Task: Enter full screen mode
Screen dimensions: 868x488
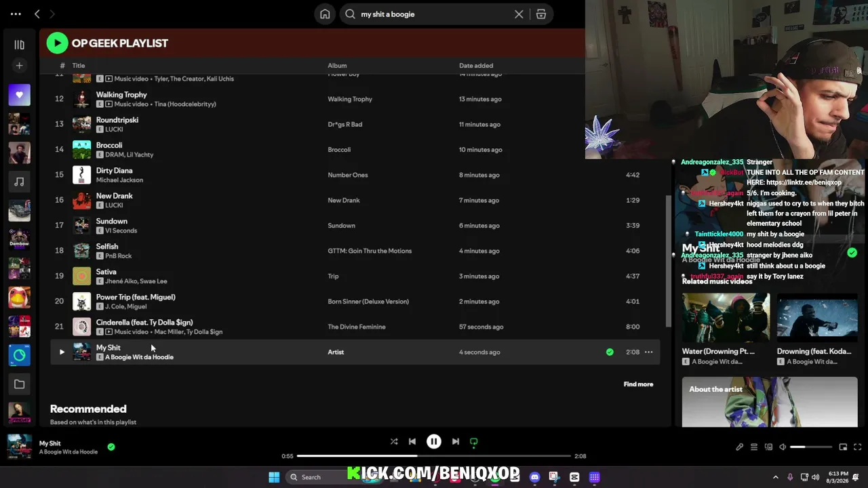Action: click(x=857, y=447)
